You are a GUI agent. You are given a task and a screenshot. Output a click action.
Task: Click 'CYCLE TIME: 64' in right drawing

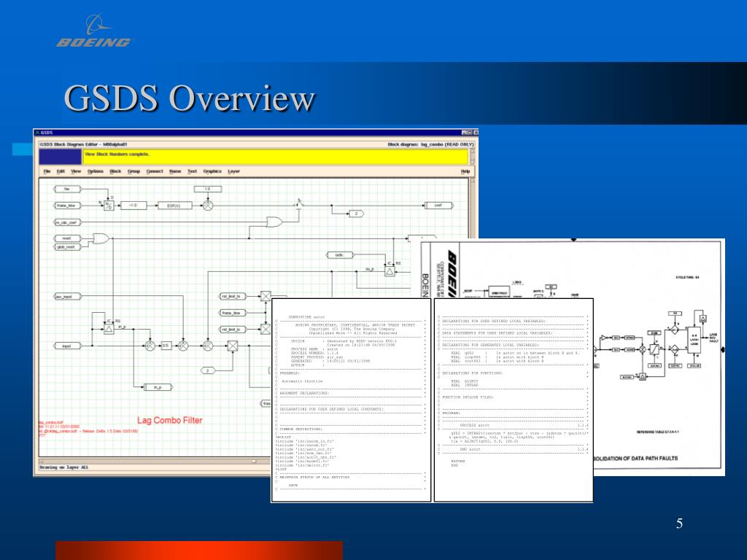pyautogui.click(x=687, y=277)
